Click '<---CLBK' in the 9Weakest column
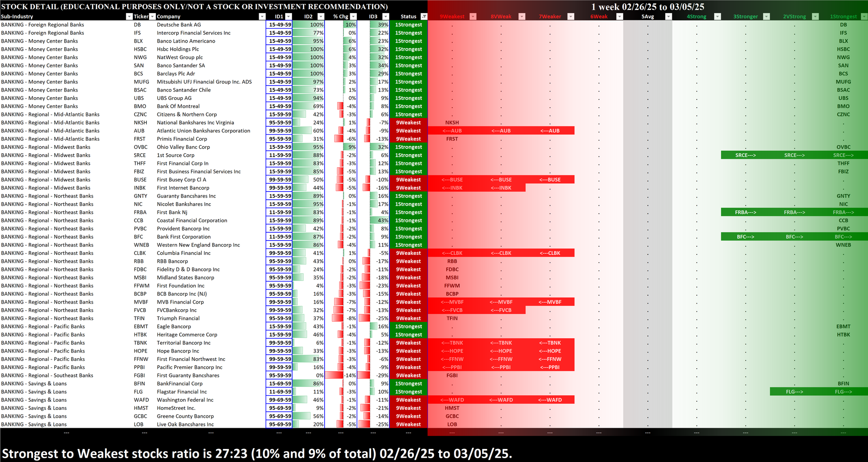 click(452, 253)
